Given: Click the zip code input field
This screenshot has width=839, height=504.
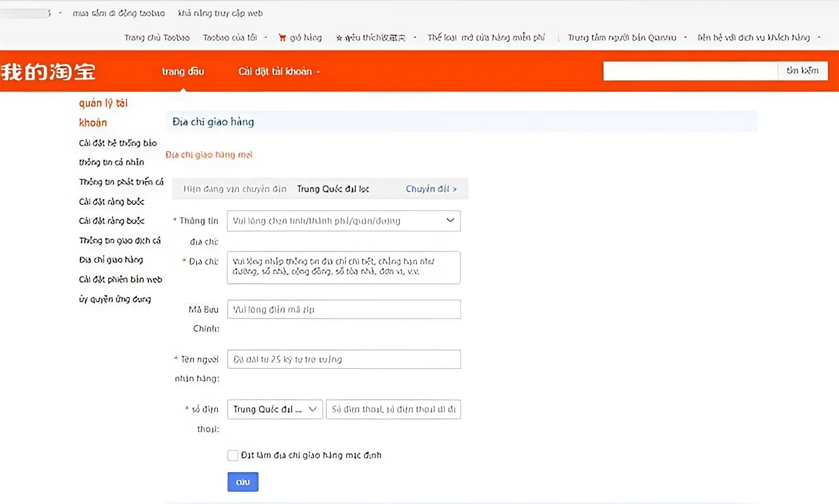Looking at the screenshot, I should tap(344, 309).
